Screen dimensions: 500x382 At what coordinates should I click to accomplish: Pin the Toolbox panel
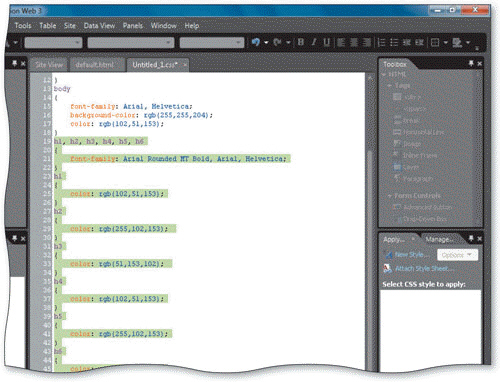(x=471, y=63)
